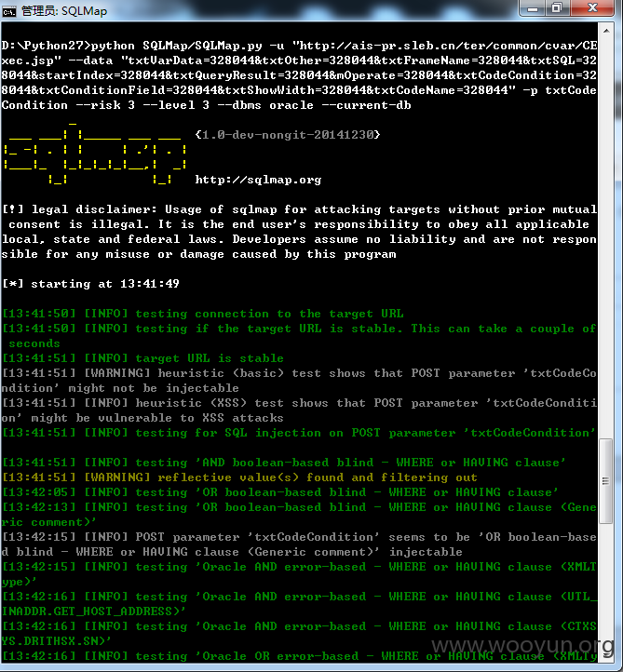Click the 'reflective value(s) found' warning line

click(239, 477)
